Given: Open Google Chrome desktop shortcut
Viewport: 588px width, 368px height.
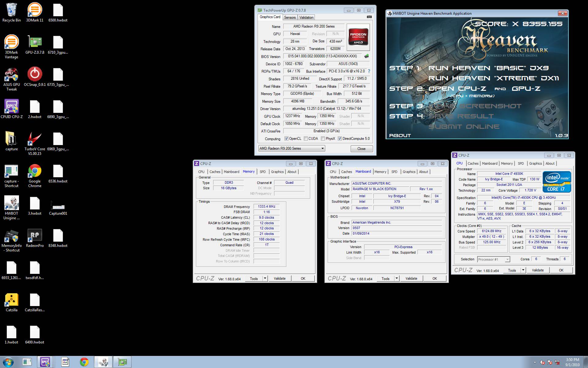Looking at the screenshot, I should [35, 175].
